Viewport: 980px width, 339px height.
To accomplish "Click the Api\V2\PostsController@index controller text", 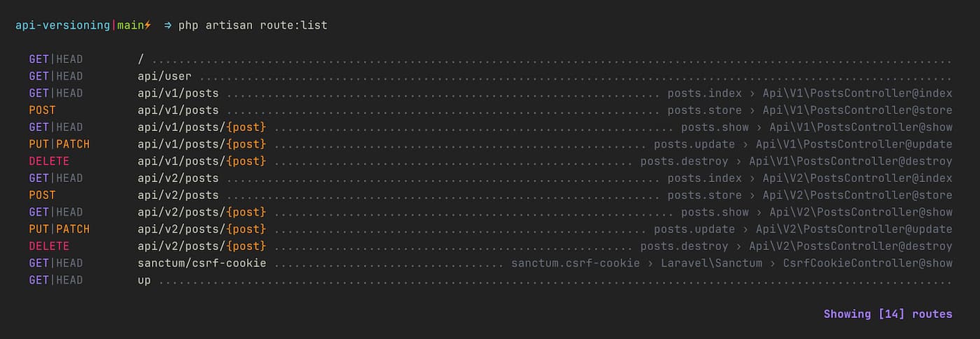I will tap(857, 178).
